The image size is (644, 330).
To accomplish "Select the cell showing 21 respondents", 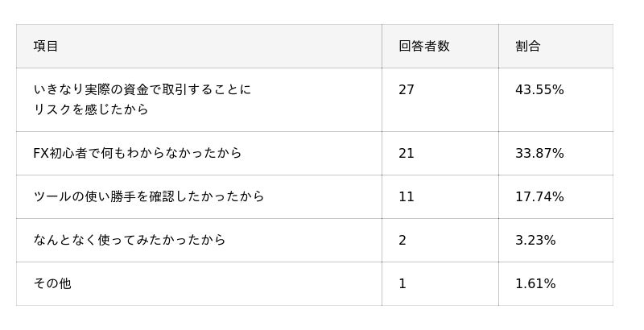I will 407,153.
